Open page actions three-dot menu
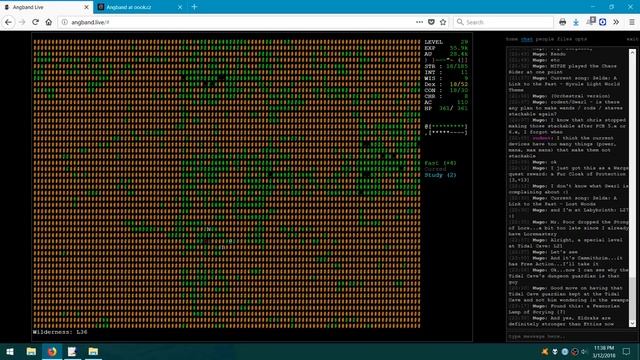The height and width of the screenshot is (360, 640). (x=419, y=22)
